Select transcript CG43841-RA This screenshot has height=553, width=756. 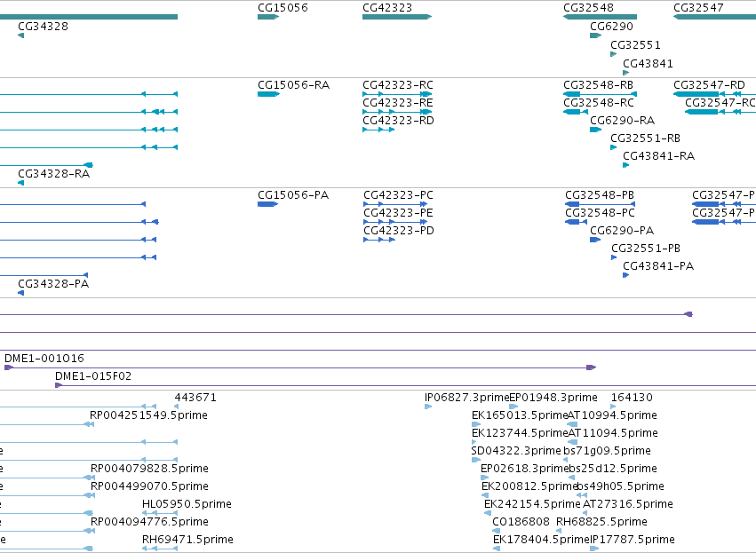[658, 156]
